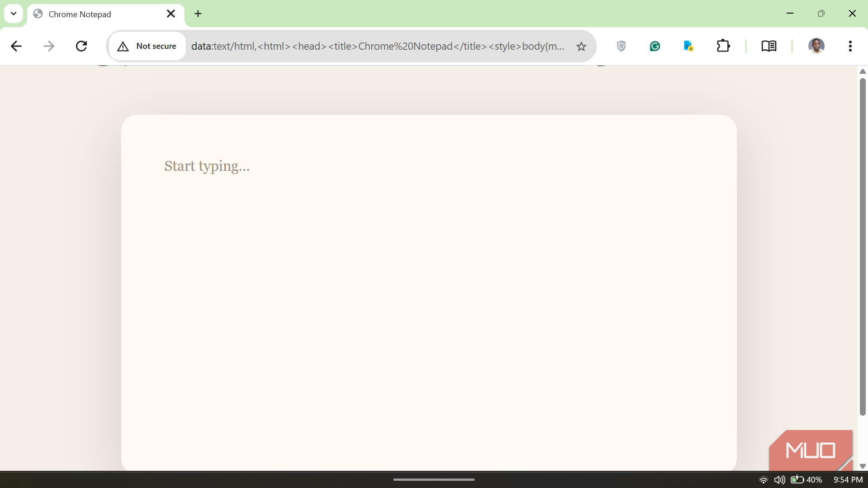Click the address bar data URL text
The width and height of the screenshot is (868, 488).
point(377,46)
